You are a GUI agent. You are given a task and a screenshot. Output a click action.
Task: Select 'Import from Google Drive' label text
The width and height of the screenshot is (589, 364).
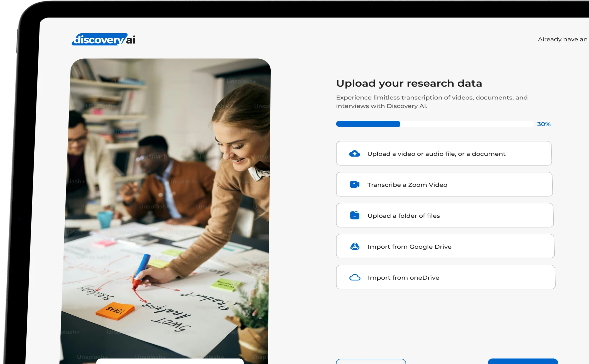(409, 247)
